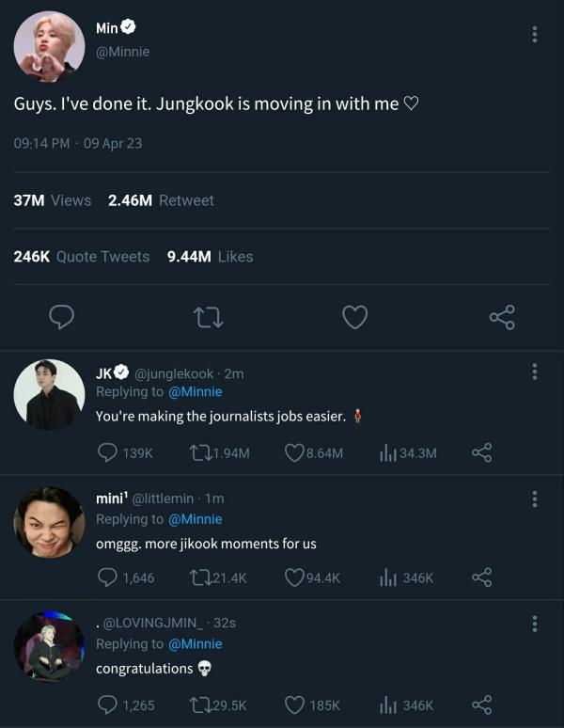The width and height of the screenshot is (564, 728).
Task: Reply to Min's main tweet
Action: [61, 317]
